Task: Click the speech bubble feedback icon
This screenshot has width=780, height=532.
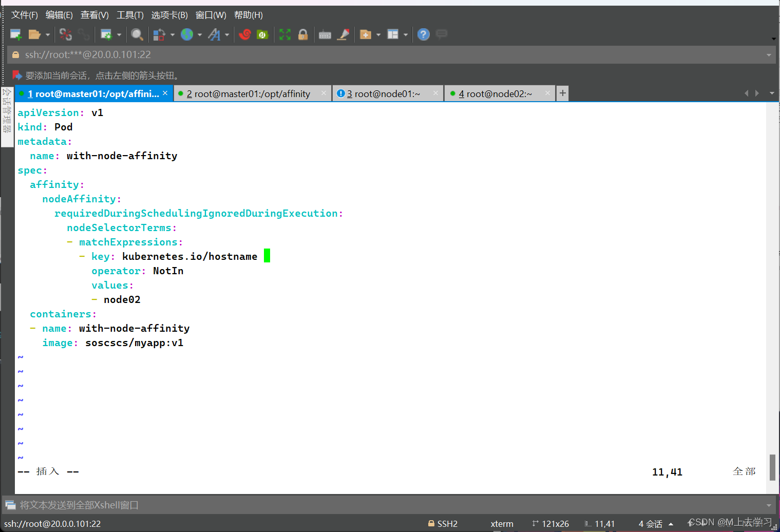Action: point(441,34)
